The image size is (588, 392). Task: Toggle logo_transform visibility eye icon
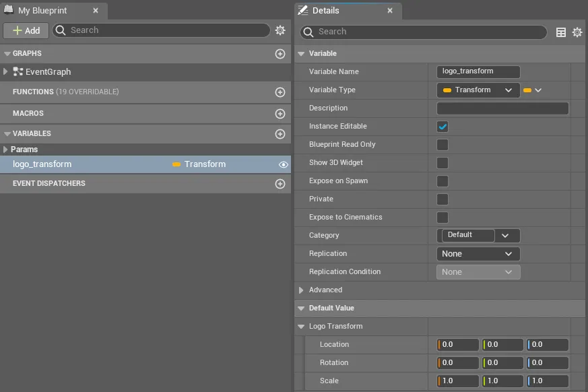284,164
